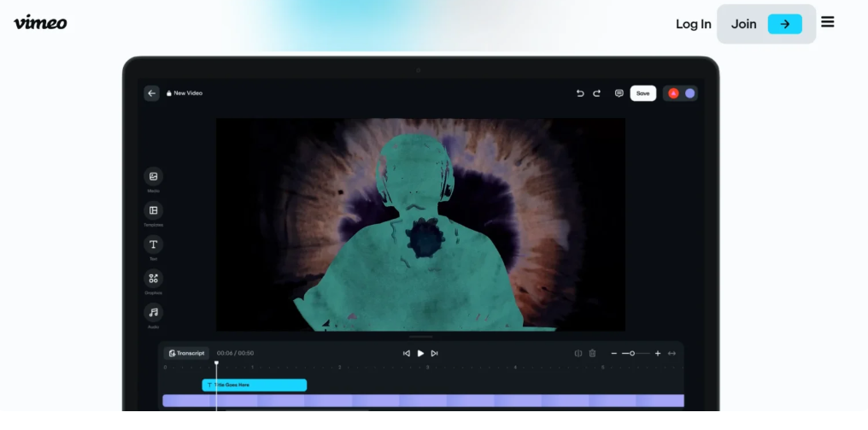Skip to previous clip
Viewport: 868px width, 430px height.
click(x=407, y=354)
